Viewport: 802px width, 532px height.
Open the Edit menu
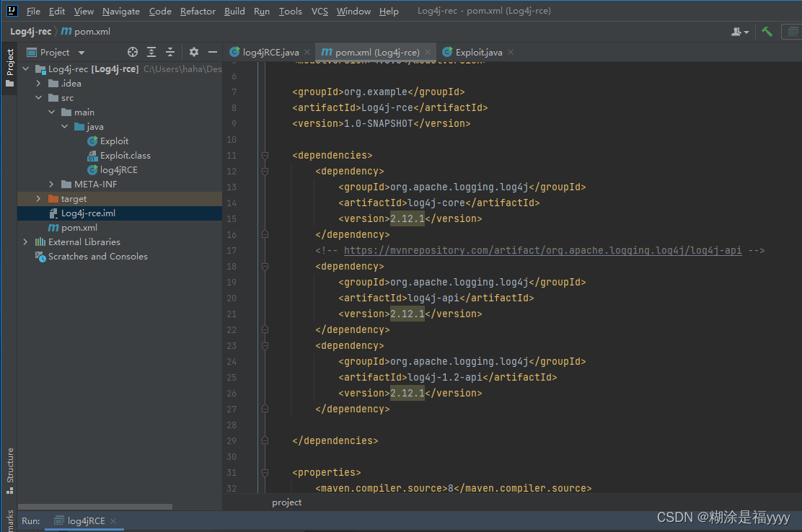[57, 11]
